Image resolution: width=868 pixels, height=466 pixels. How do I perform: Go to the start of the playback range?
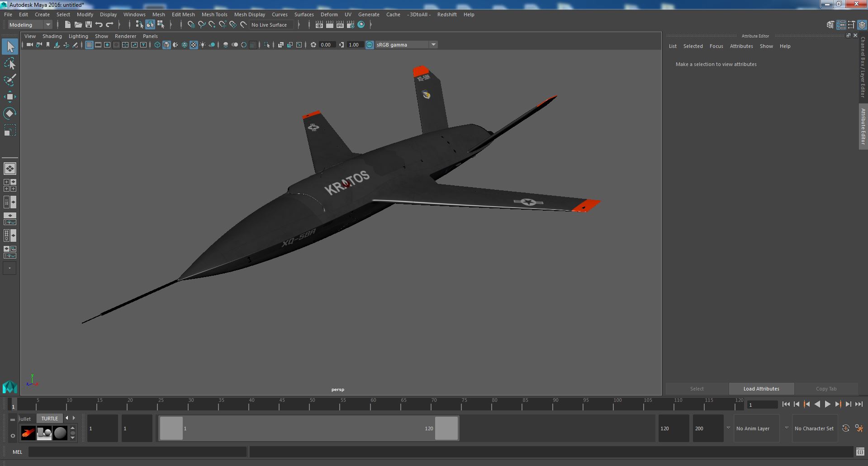[x=786, y=405]
